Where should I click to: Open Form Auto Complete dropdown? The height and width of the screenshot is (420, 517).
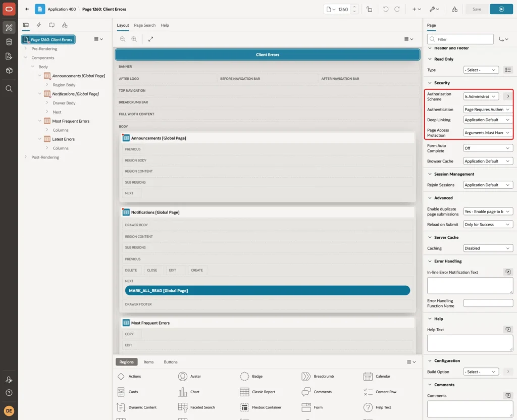coord(488,148)
